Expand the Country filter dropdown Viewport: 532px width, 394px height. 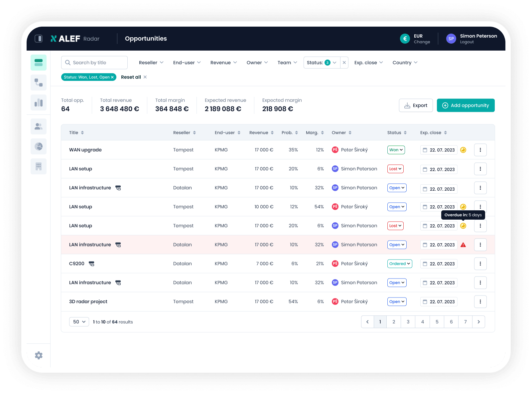pos(405,63)
